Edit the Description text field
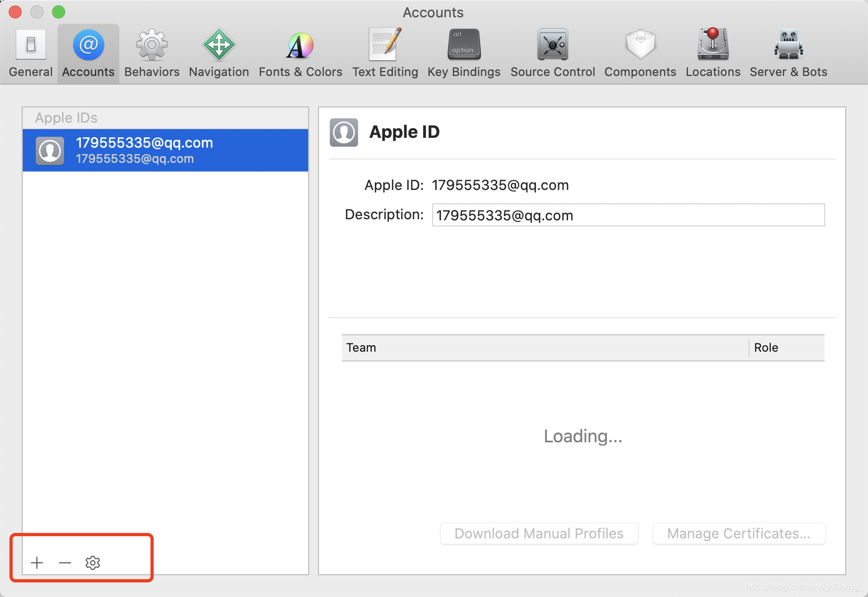 click(628, 215)
